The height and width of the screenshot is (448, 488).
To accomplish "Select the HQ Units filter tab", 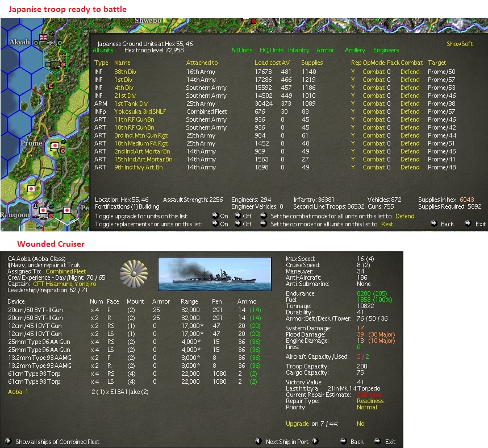I will pos(272,50).
